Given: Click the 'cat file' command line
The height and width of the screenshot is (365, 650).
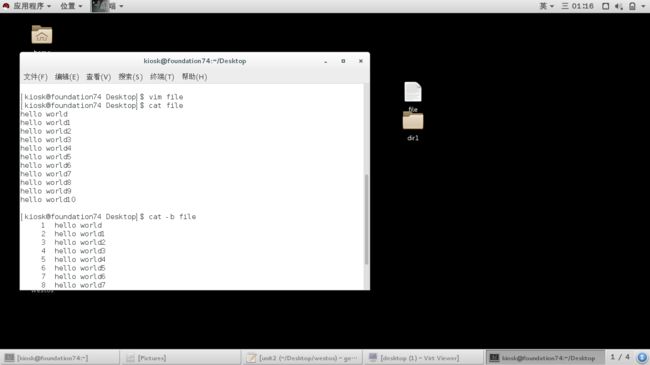Looking at the screenshot, I should 102,105.
